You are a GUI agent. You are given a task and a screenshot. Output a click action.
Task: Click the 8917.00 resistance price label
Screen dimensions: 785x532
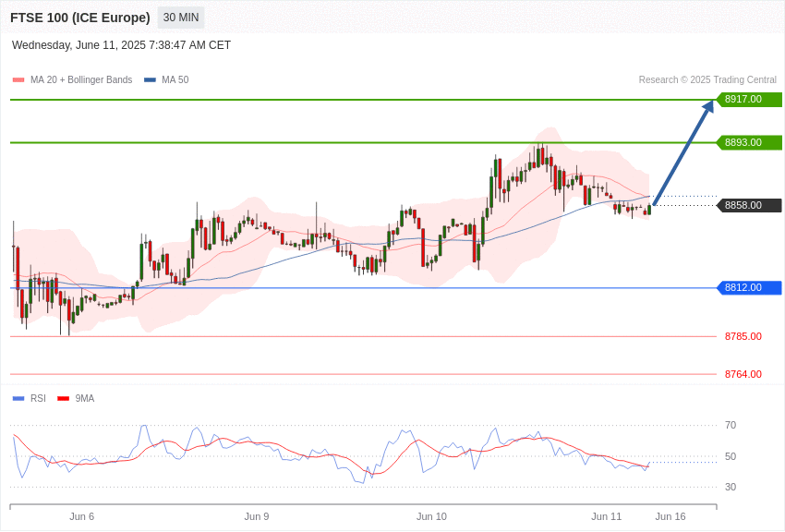[750, 99]
